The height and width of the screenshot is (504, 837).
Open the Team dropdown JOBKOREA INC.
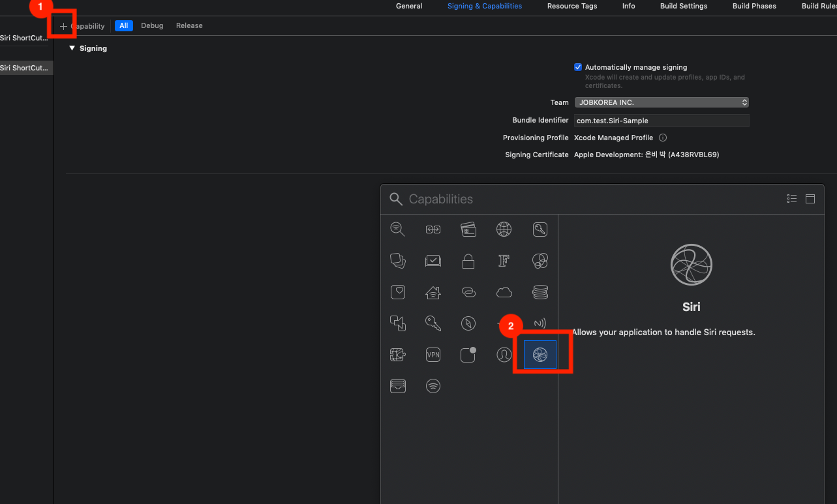point(662,102)
